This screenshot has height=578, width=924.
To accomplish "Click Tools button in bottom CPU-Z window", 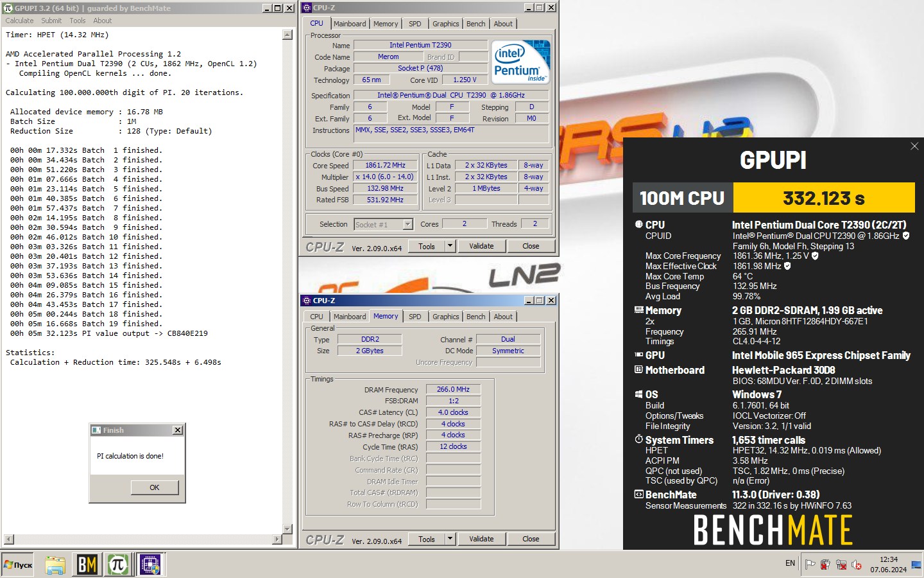I will point(427,539).
